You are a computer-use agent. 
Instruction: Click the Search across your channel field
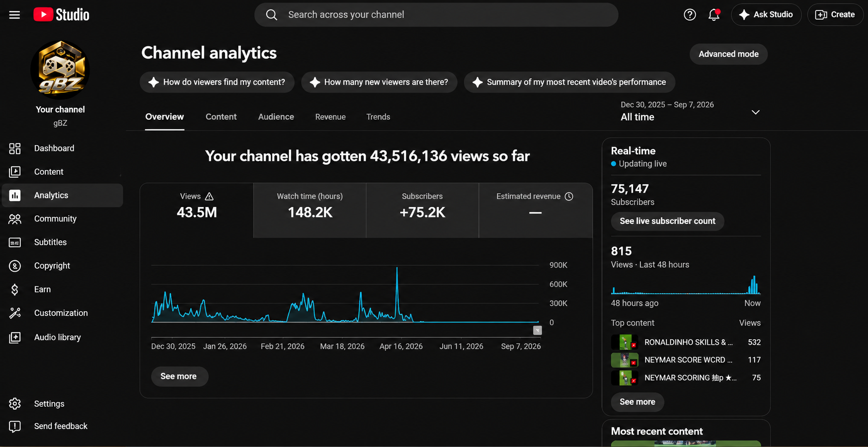point(436,15)
